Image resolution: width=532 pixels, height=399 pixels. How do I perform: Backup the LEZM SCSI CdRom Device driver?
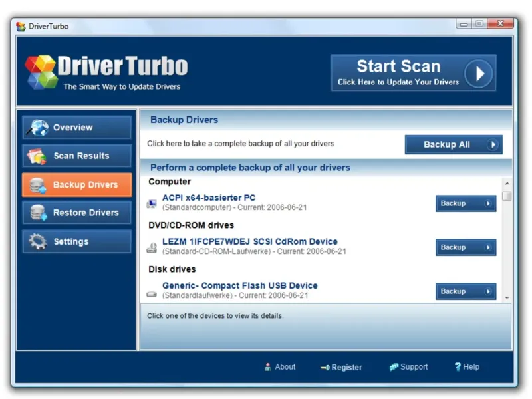tap(466, 247)
